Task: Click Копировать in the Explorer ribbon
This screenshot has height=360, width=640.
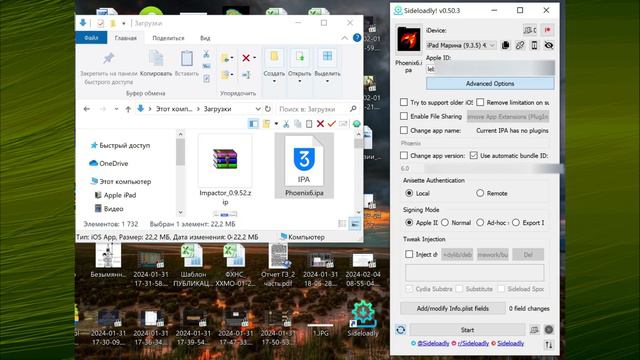Action: 156,64
